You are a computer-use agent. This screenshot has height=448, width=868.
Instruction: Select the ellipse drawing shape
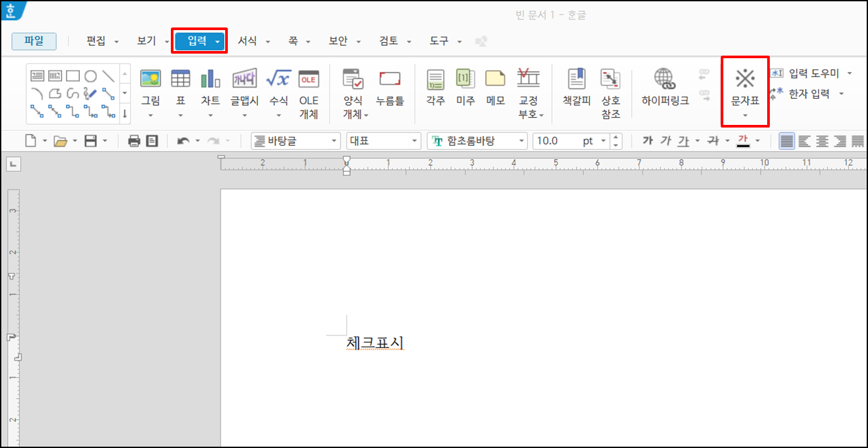[x=91, y=77]
